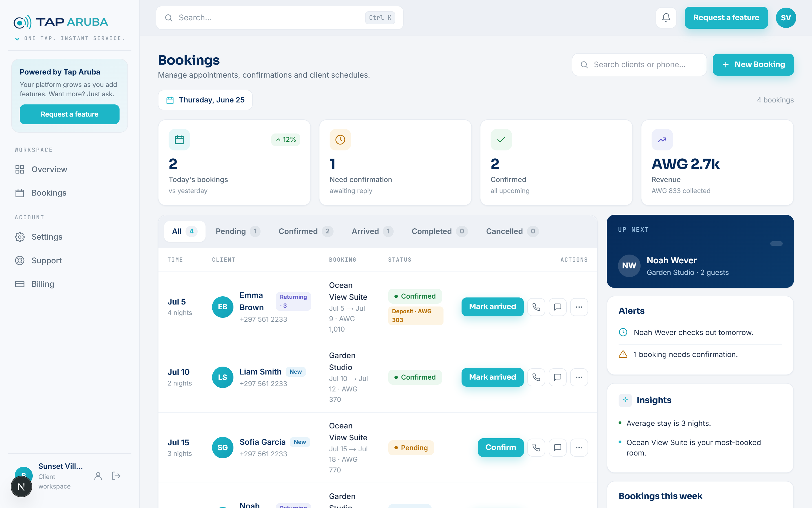Open the notifications bell

(666, 18)
